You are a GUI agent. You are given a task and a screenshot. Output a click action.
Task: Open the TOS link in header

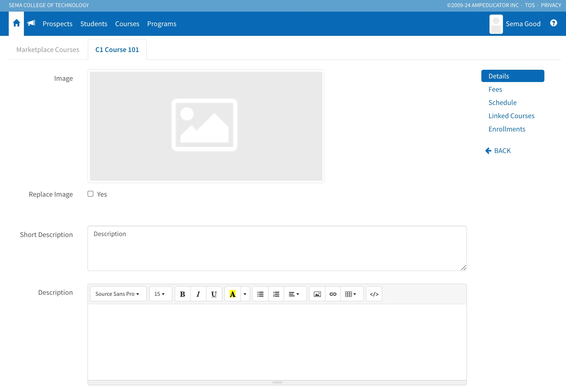pos(530,5)
